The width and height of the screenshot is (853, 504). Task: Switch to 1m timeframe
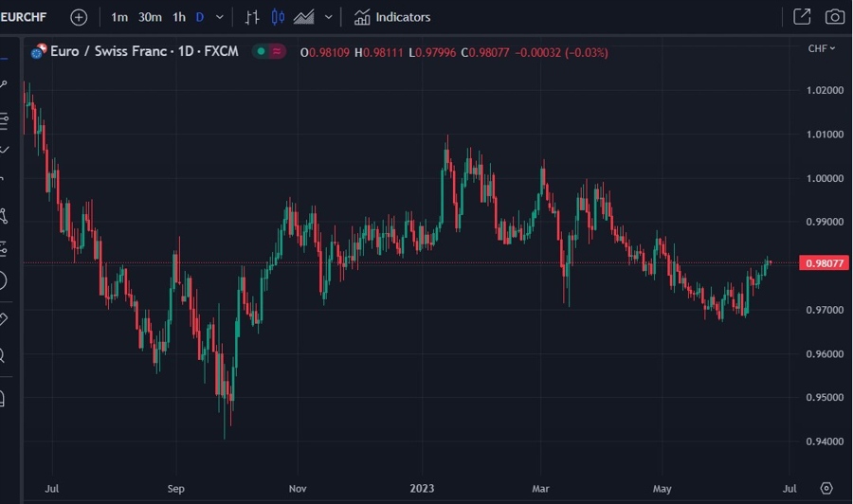coord(119,17)
